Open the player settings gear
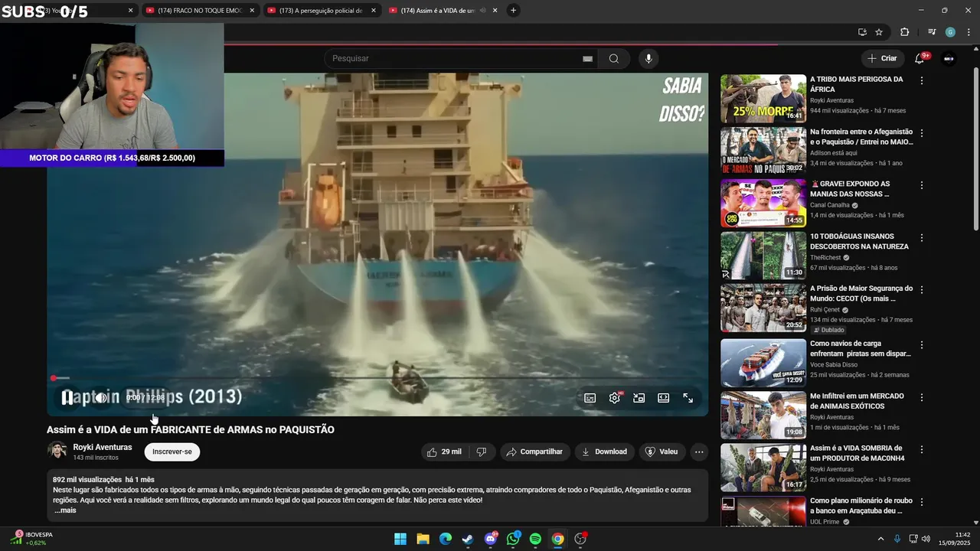Viewport: 980px width, 551px height. pos(615,398)
